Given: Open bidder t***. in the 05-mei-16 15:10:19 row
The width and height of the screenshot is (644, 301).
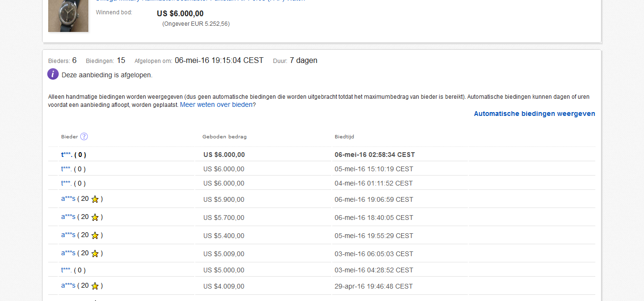Looking at the screenshot, I should (66, 169).
